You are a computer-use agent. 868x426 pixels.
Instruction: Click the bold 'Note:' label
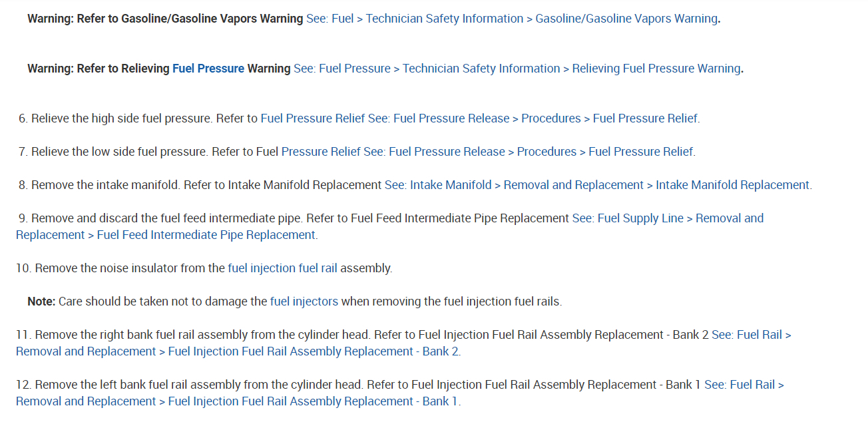tap(41, 302)
